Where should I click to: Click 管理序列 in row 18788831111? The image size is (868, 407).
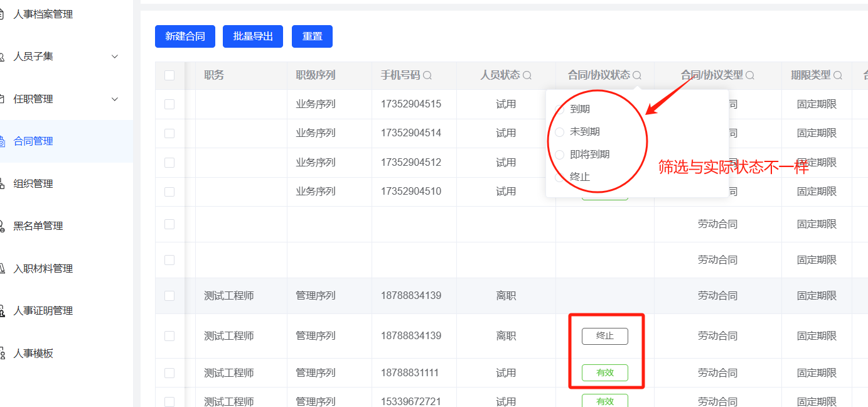tap(316, 373)
